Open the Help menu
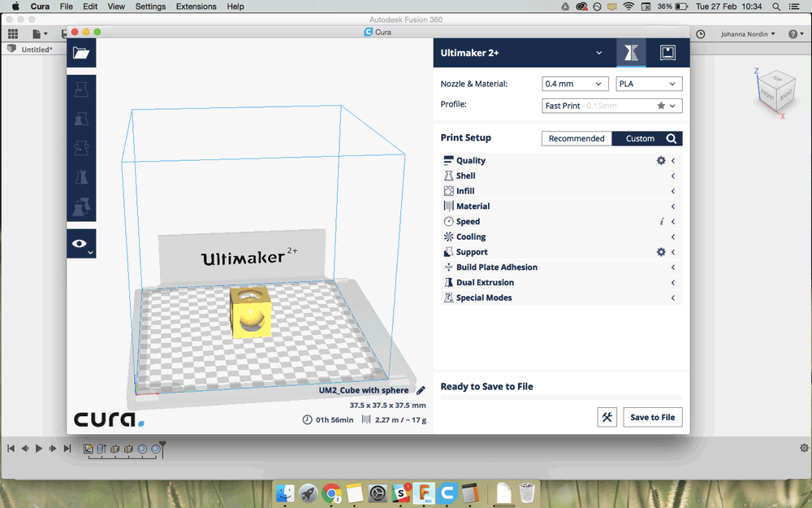The height and width of the screenshot is (508, 812). click(x=235, y=7)
